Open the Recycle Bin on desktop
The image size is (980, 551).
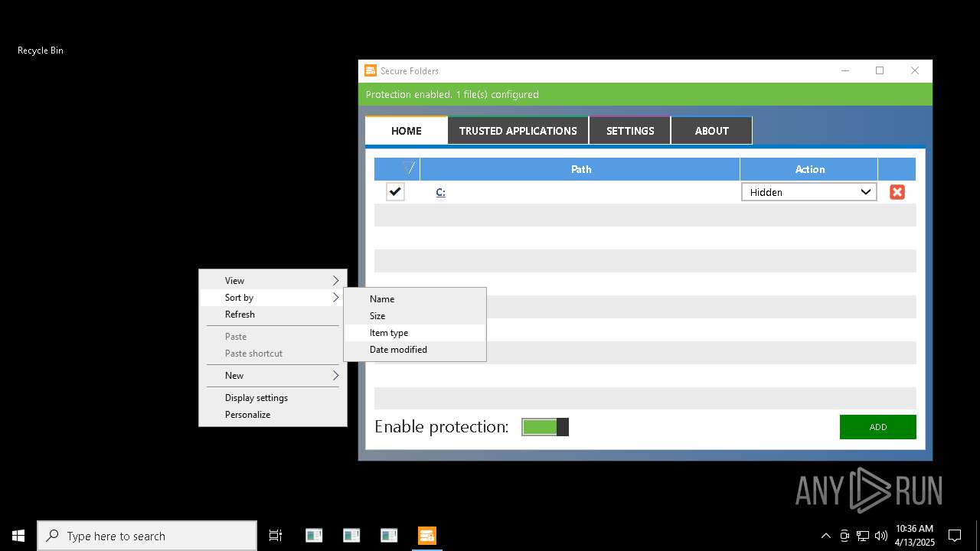41,51
